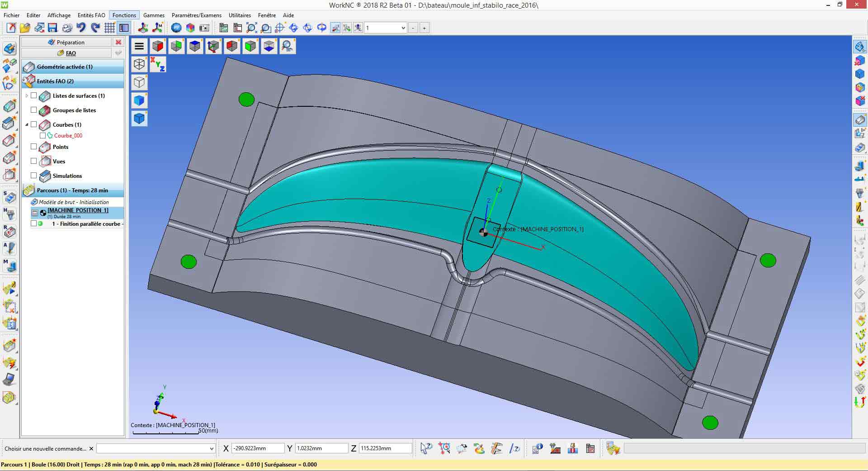Viewport: 868px width, 471px height.
Task: Open the command selection combo box
Action: pyautogui.click(x=156, y=448)
